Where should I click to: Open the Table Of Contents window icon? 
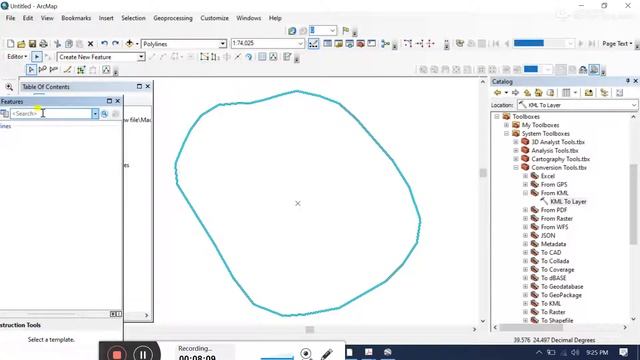pos(328,43)
